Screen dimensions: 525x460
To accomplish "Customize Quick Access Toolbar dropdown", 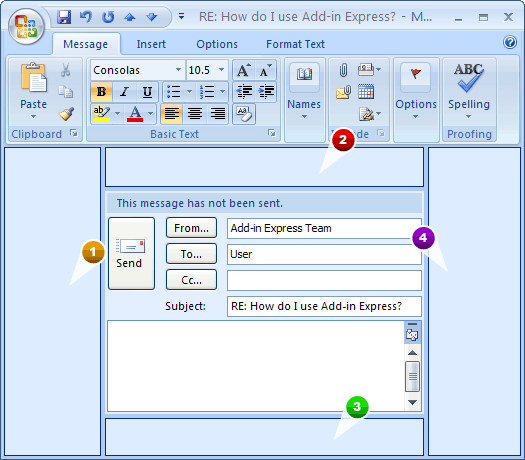I will (x=181, y=16).
